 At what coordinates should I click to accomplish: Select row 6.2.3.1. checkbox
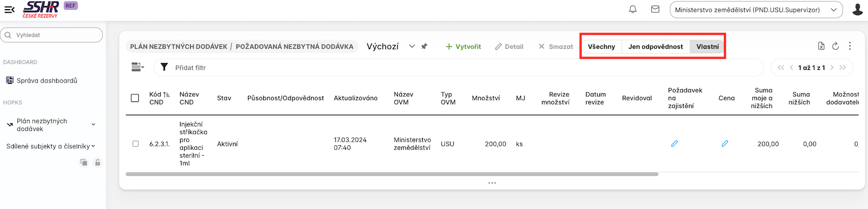point(136,144)
